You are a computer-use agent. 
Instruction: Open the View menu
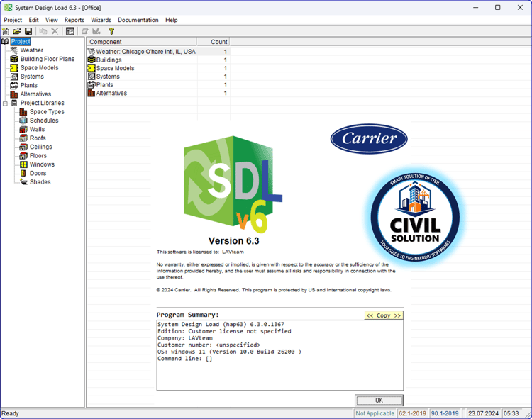(x=52, y=20)
